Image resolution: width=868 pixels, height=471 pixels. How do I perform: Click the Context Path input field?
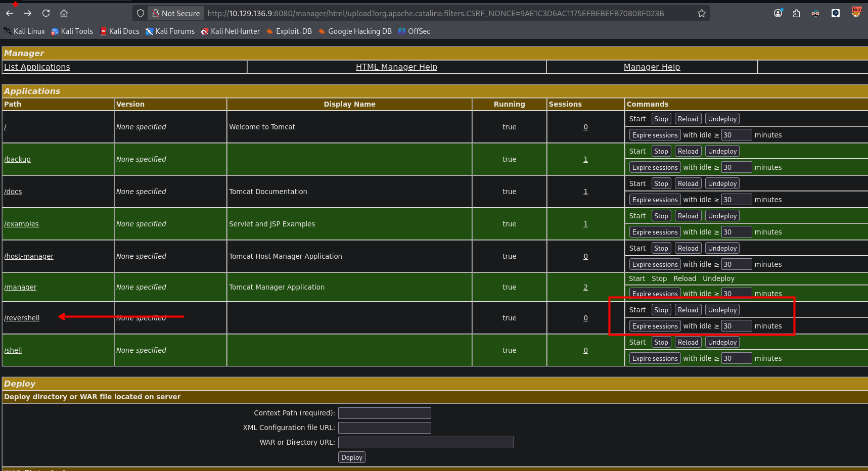(x=385, y=413)
